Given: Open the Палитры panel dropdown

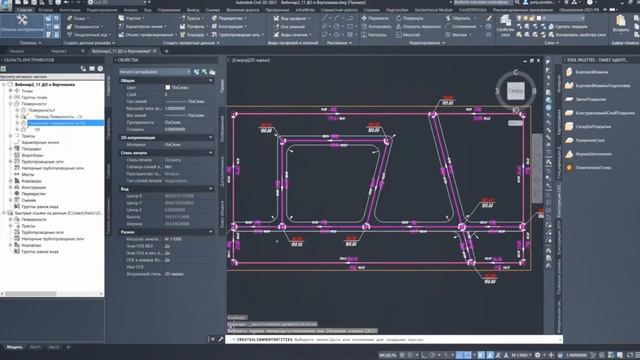Looking at the screenshot, I should [x=31, y=43].
